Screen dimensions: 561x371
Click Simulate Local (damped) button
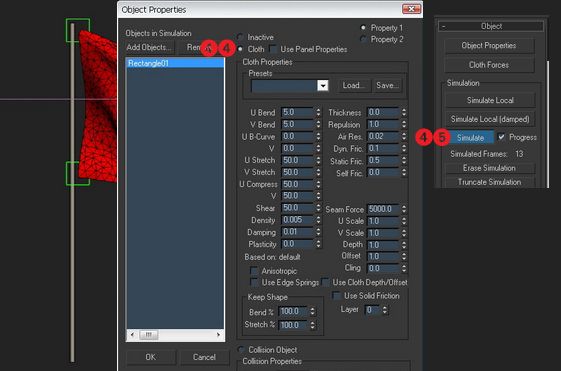pyautogui.click(x=490, y=119)
